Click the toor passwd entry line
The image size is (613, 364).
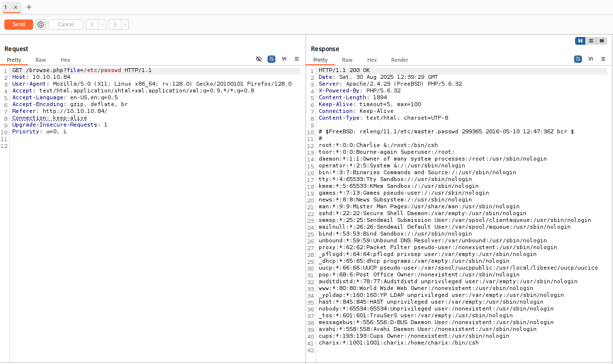pos(387,152)
